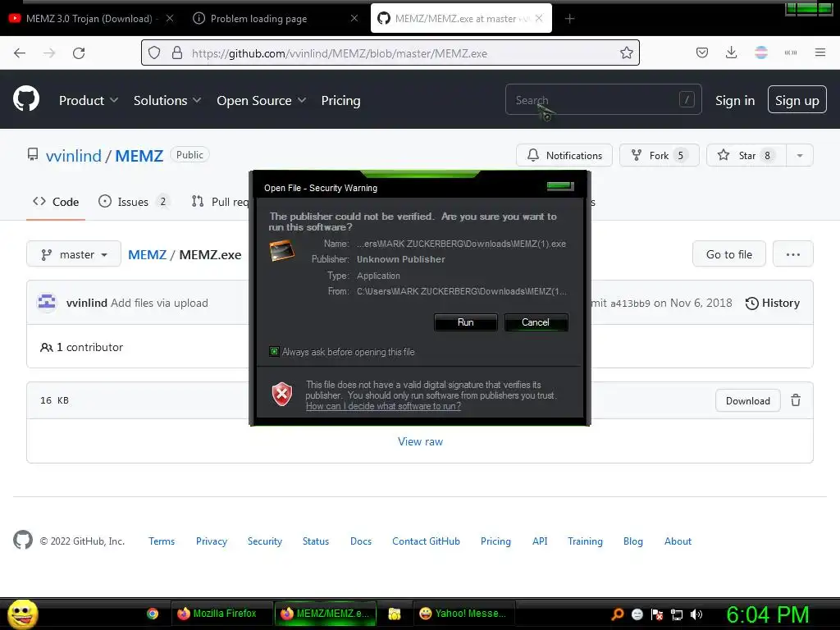This screenshot has height=630, width=840.
Task: Open the Firefox downloads panel
Action: point(731,52)
